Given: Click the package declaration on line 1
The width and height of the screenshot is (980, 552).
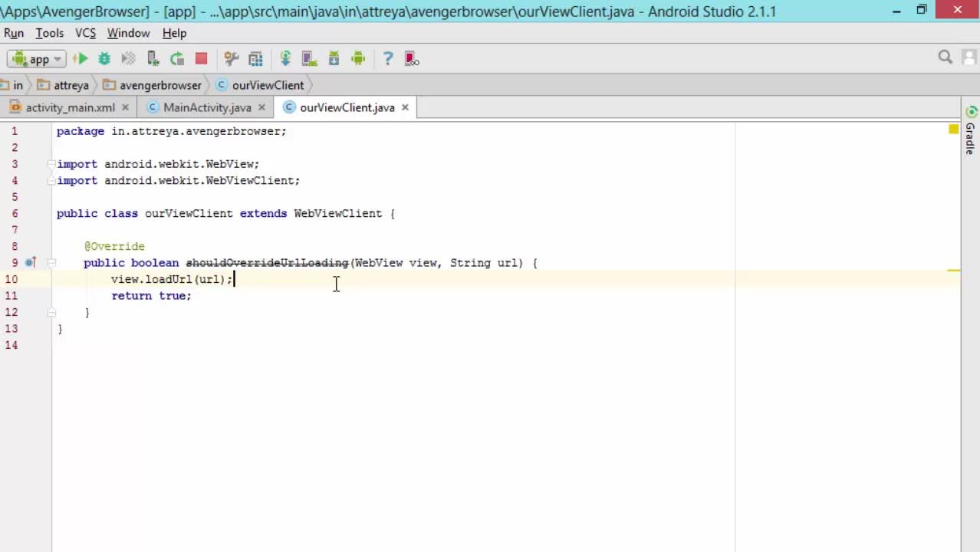Looking at the screenshot, I should tap(171, 131).
